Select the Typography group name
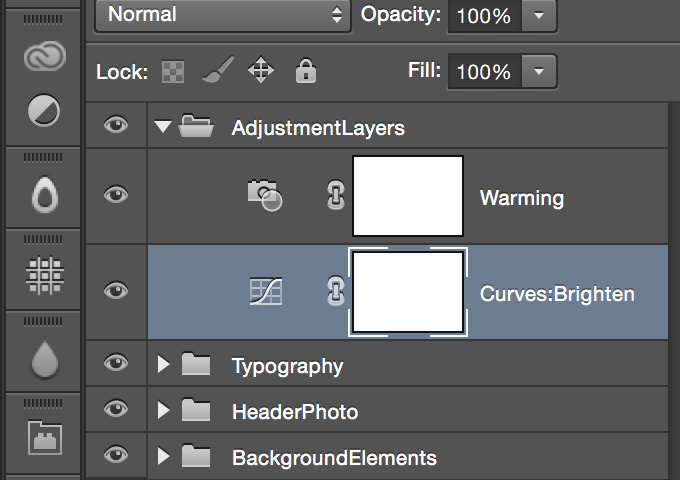 click(287, 367)
